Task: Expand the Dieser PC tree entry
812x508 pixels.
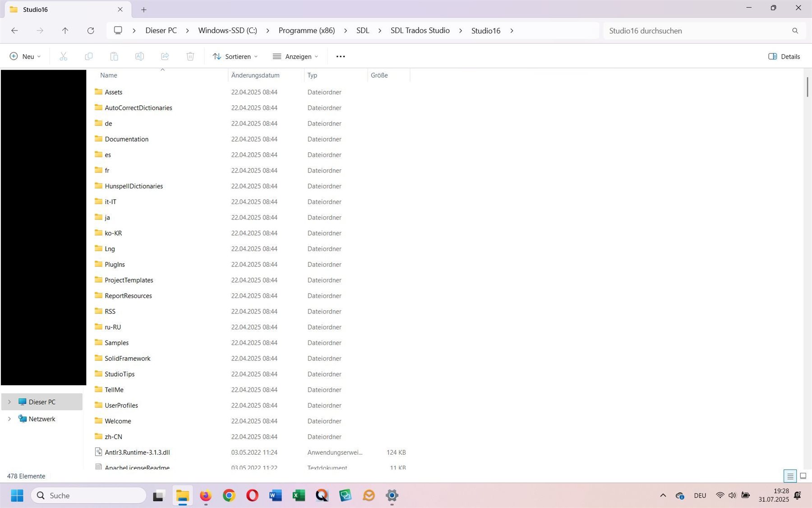Action: coord(9,401)
